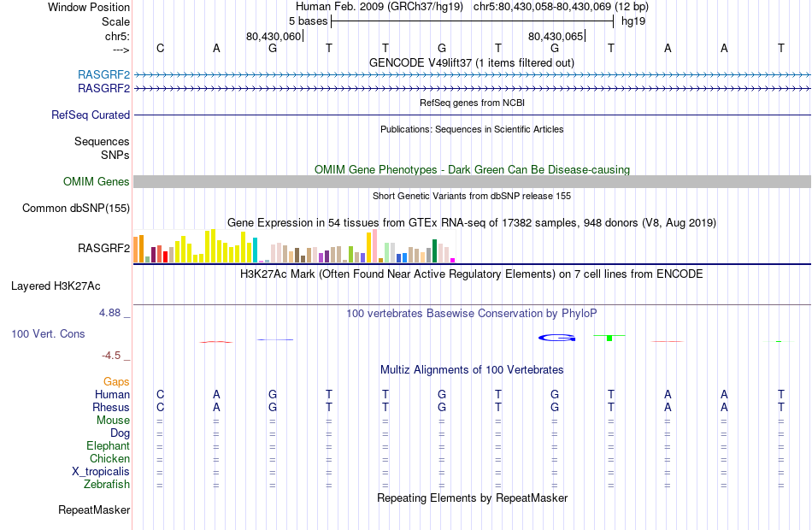Click the chr5: base position label

click(117, 36)
